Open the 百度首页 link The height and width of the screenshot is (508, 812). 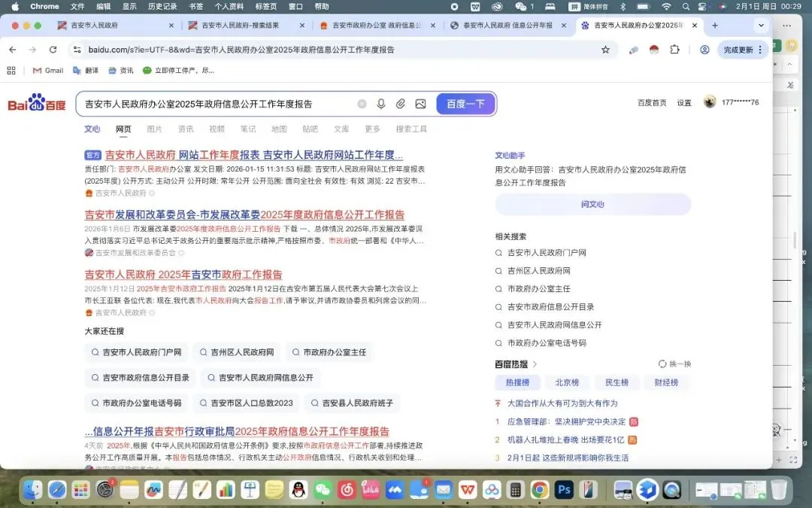(651, 102)
